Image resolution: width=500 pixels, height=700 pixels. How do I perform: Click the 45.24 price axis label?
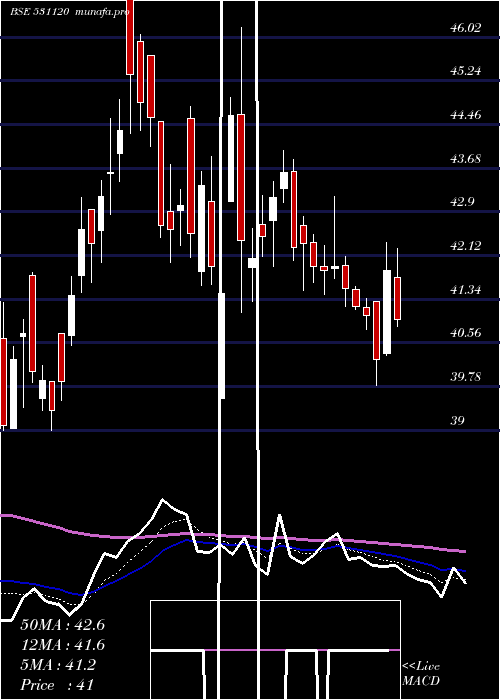[x=465, y=71]
